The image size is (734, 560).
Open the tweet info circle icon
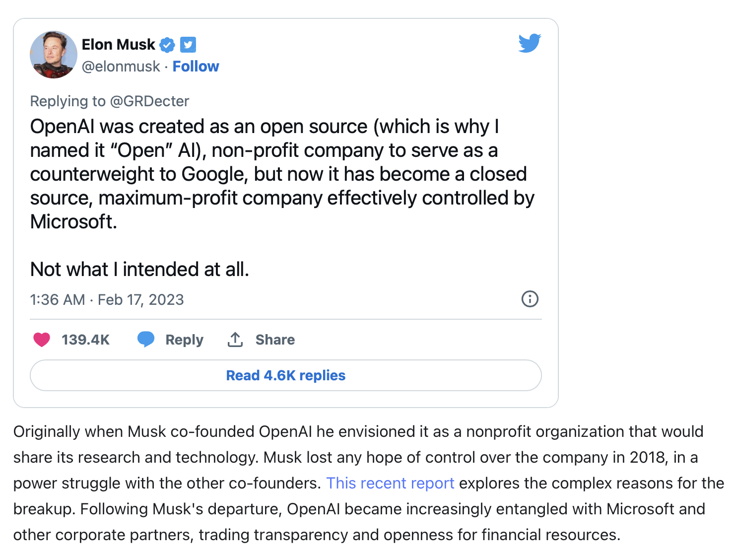tap(530, 299)
